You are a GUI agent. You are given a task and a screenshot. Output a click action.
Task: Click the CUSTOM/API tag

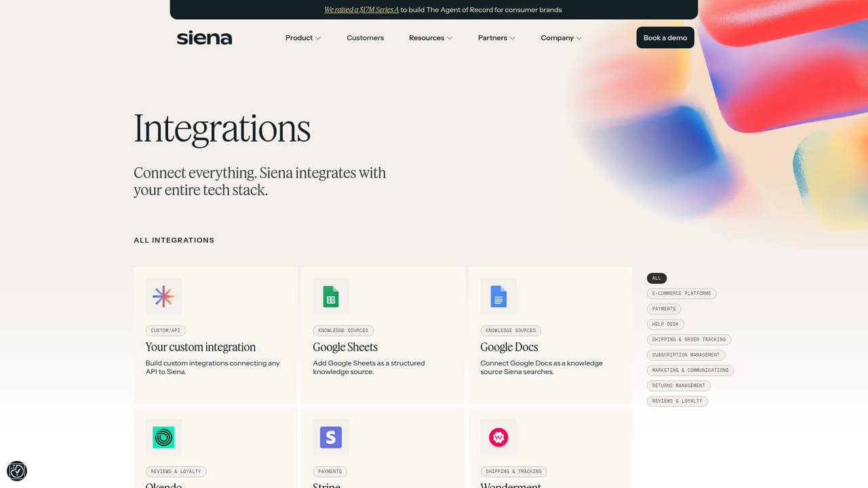pos(165,331)
